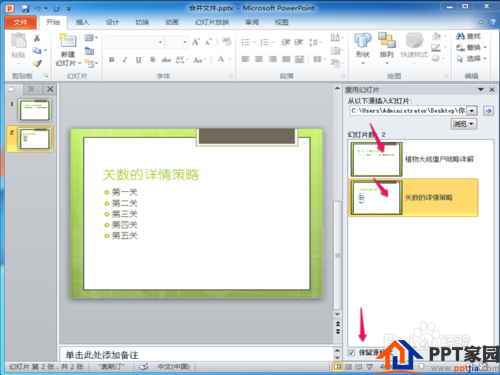Click the Cut scissors icon
Image resolution: width=500 pixels, height=375 pixels.
pos(37,38)
